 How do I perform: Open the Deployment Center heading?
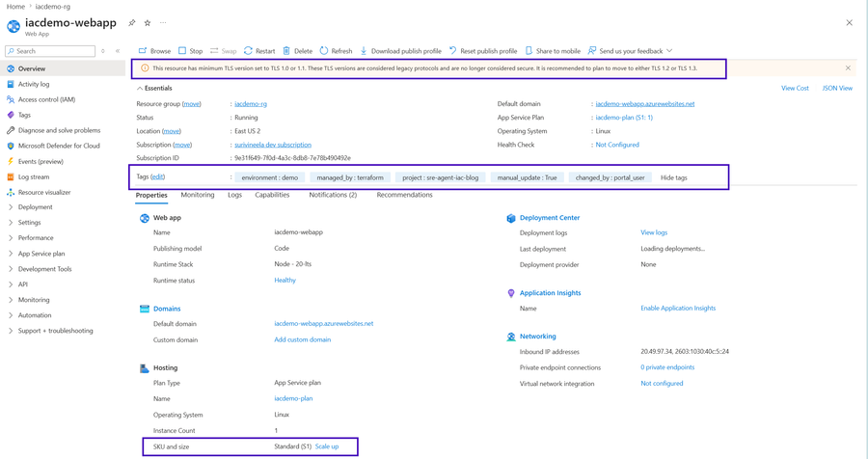(x=550, y=218)
